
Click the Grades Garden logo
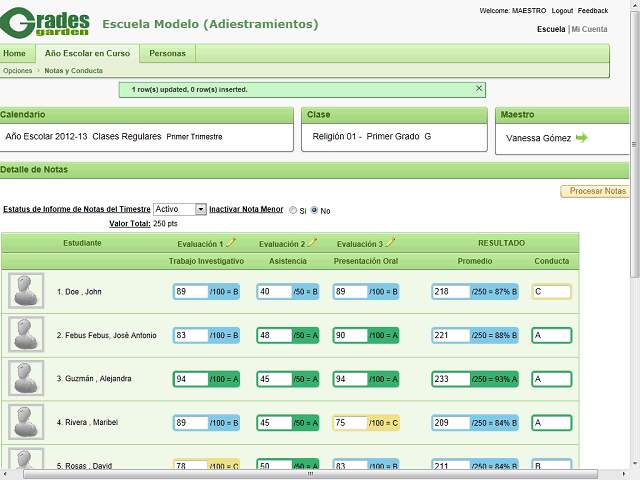(45, 23)
